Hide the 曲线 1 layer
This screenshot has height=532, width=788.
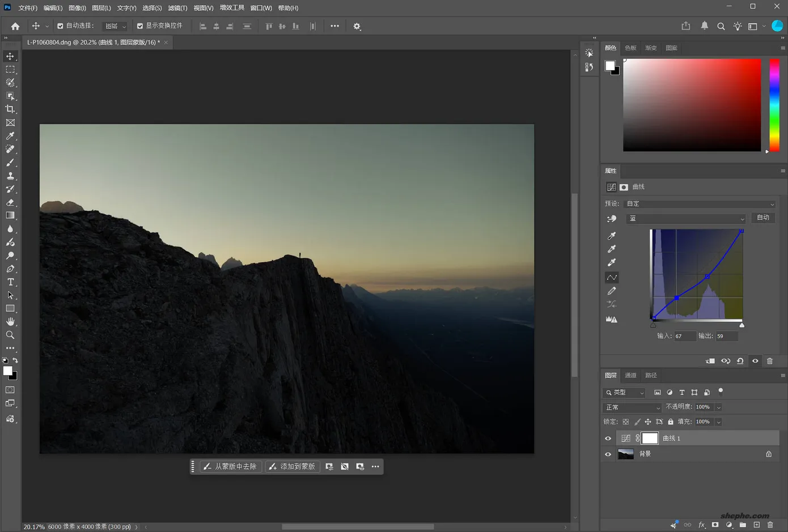(608, 439)
